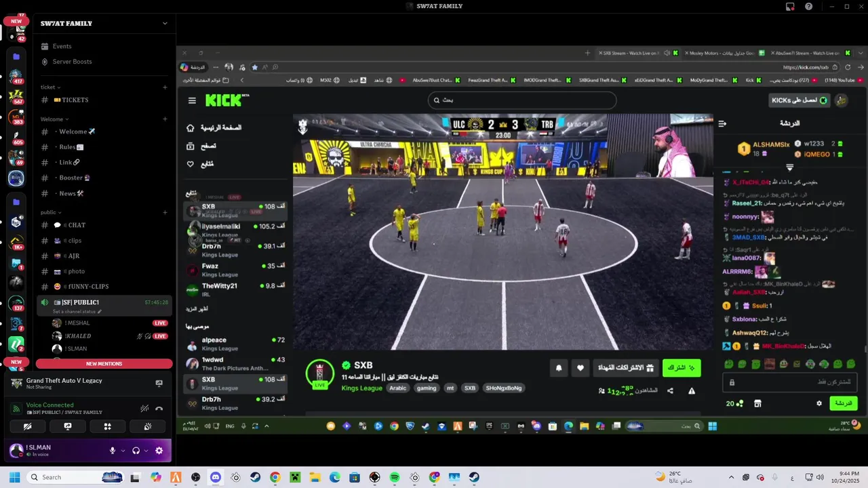Open the FUNNY-CLIPS text channel

point(104,287)
